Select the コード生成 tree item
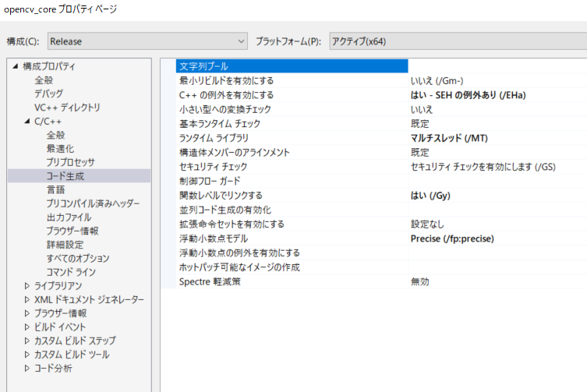 [x=65, y=176]
